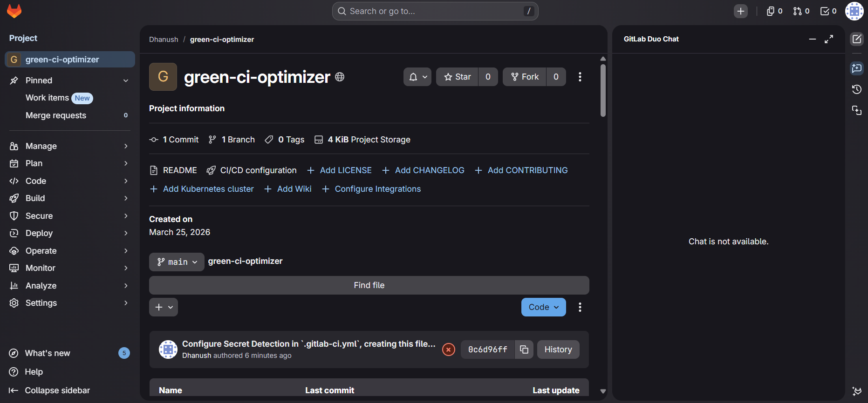This screenshot has height=403, width=868.
Task: Open merge requests counter in top bar
Action: click(x=801, y=11)
